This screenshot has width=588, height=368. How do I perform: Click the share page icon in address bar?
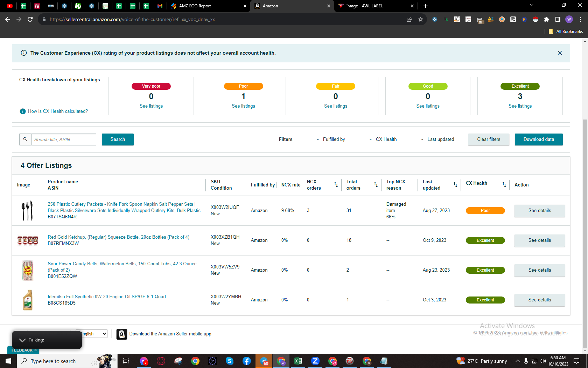(409, 19)
